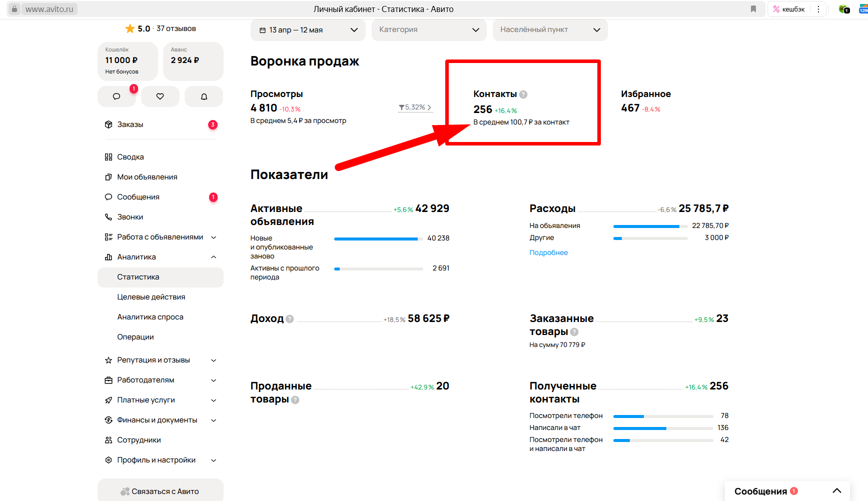This screenshot has width=868, height=501.
Task: Click the help icon next to Доход
Action: pos(290,319)
